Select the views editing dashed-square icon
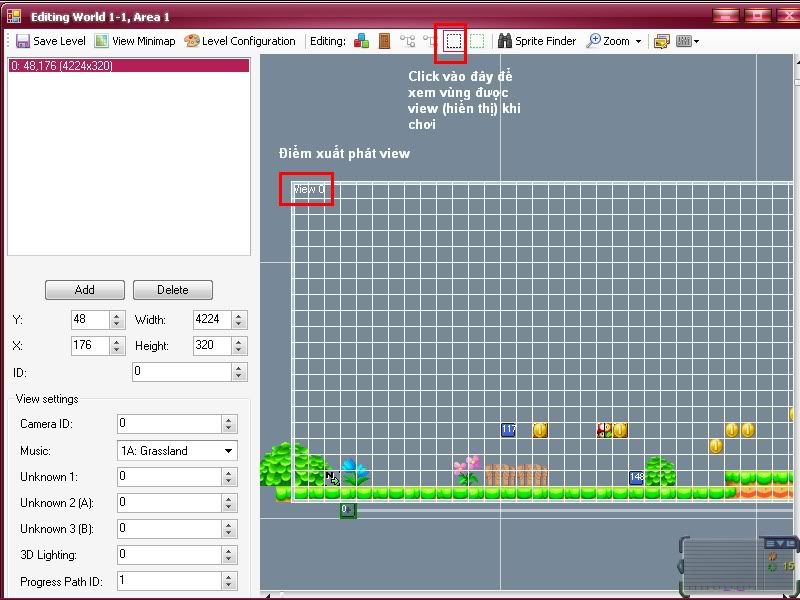800x600 pixels. coord(453,41)
